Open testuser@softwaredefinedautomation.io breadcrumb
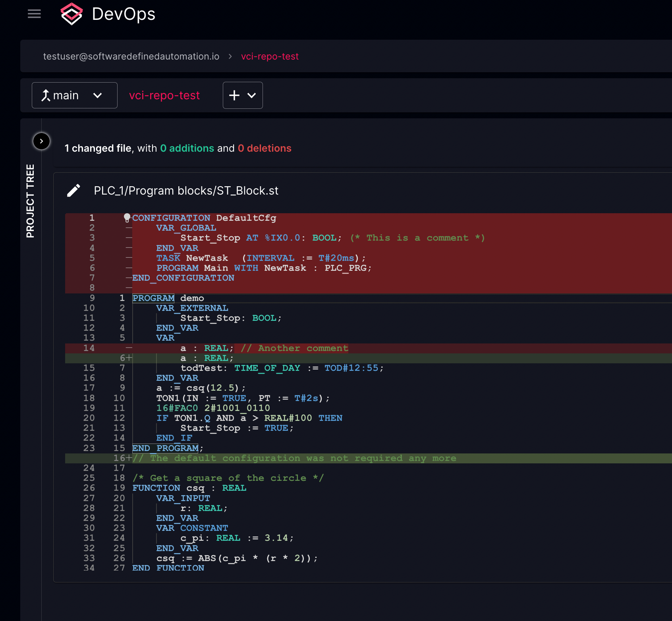Image resolution: width=672 pixels, height=621 pixels. [x=131, y=56]
